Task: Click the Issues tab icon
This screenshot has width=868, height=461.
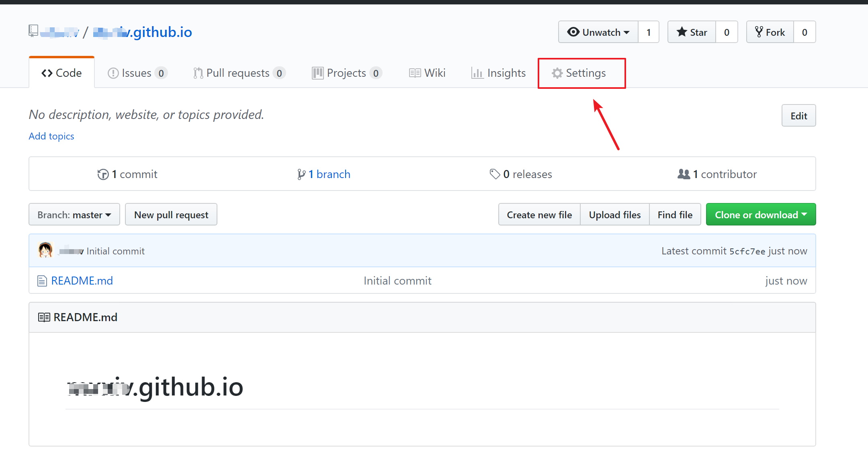Action: tap(113, 72)
